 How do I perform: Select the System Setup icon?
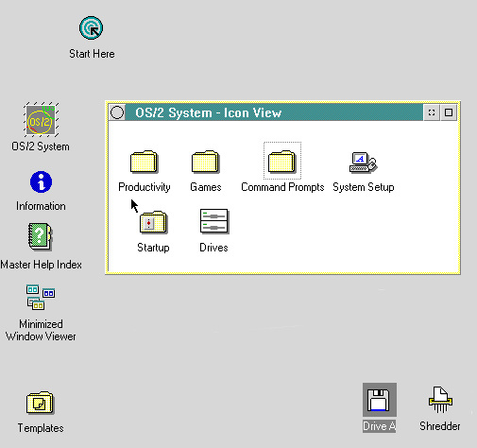tap(364, 163)
